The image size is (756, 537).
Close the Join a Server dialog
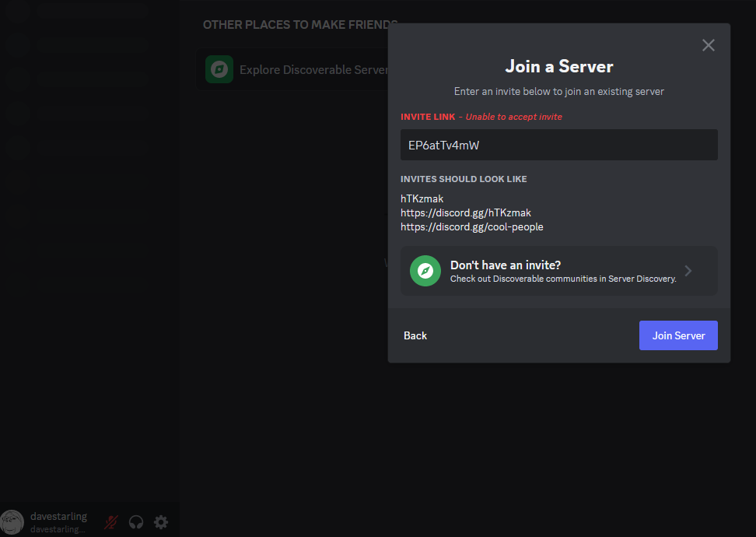pos(709,45)
